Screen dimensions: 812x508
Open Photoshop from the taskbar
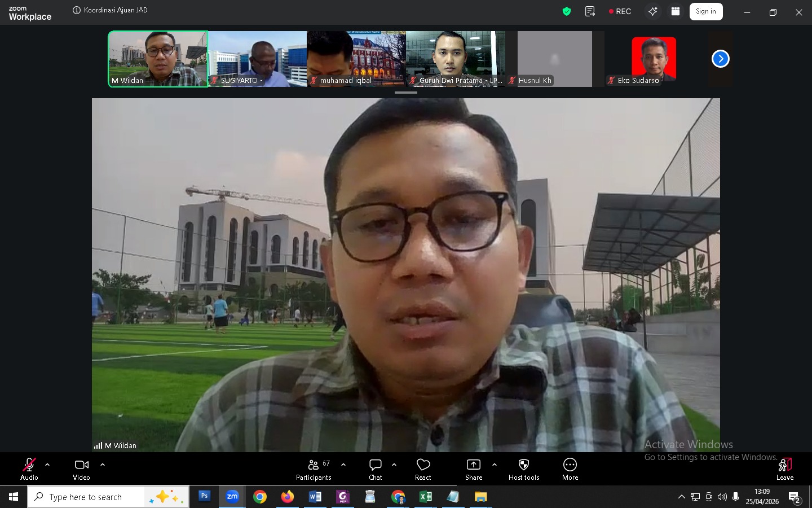(204, 497)
